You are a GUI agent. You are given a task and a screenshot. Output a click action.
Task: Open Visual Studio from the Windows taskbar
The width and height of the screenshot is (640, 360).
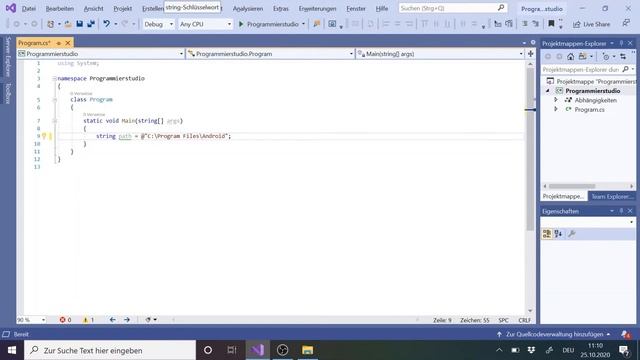coord(258,350)
